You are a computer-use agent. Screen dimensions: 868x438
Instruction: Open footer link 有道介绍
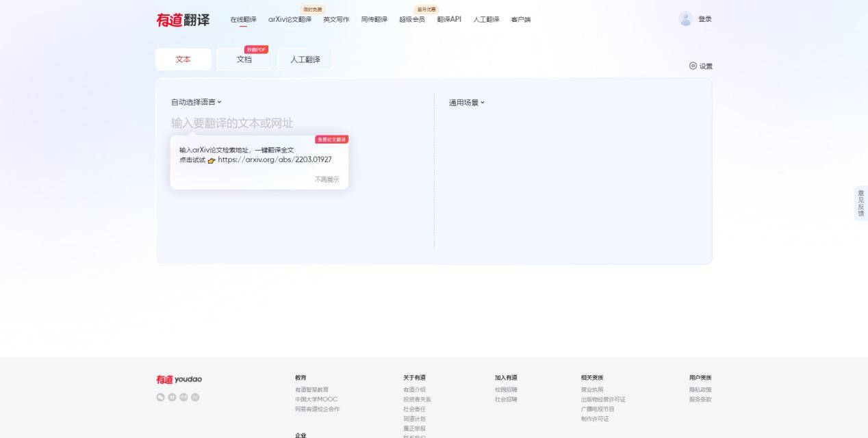(414, 389)
